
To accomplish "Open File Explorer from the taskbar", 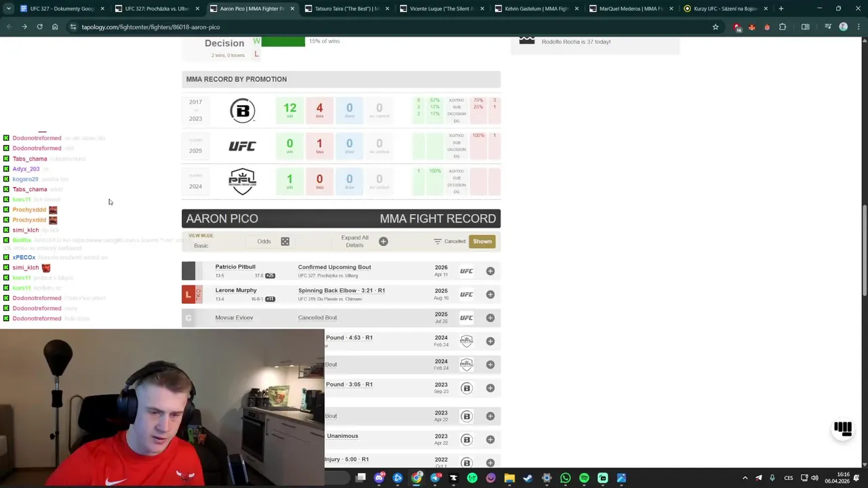I will (x=509, y=478).
